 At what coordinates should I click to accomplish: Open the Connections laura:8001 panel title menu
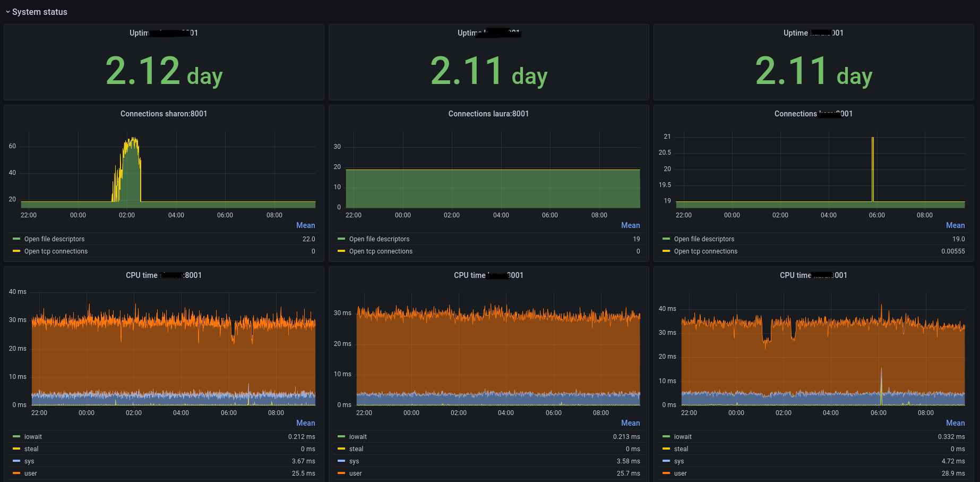pyautogui.click(x=488, y=114)
